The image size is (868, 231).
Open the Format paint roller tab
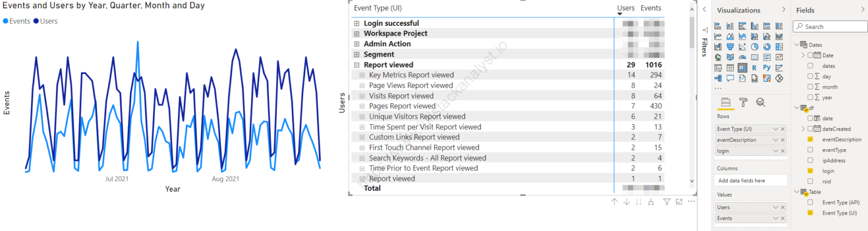743,102
